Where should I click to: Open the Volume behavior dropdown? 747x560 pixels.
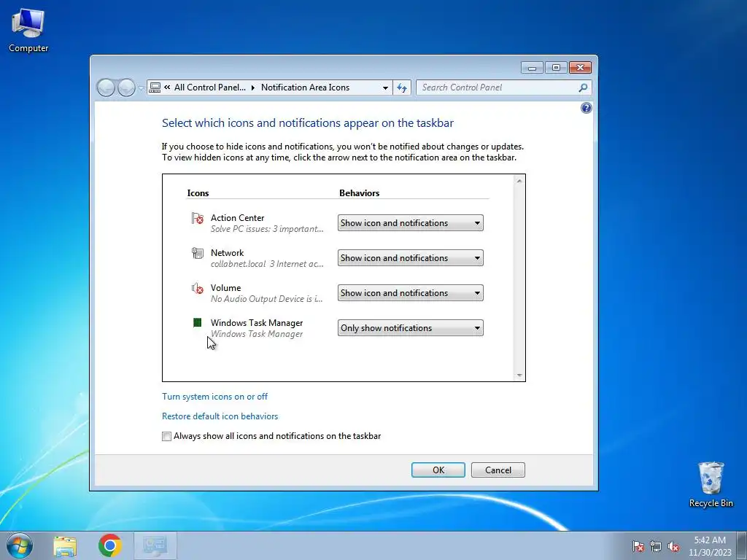410,293
